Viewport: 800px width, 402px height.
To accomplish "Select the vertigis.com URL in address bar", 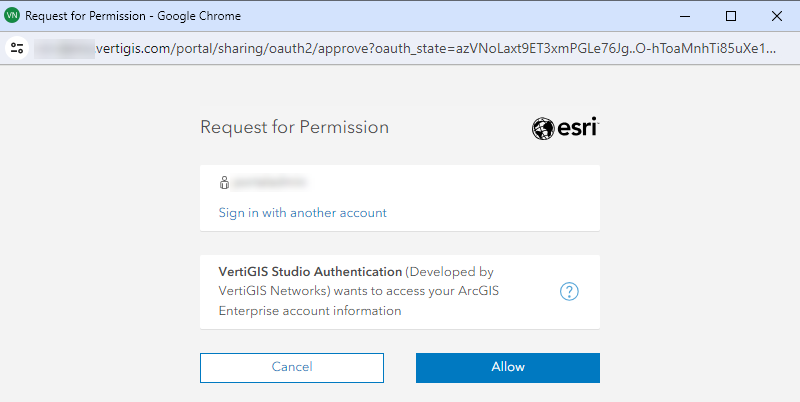I will click(400, 48).
